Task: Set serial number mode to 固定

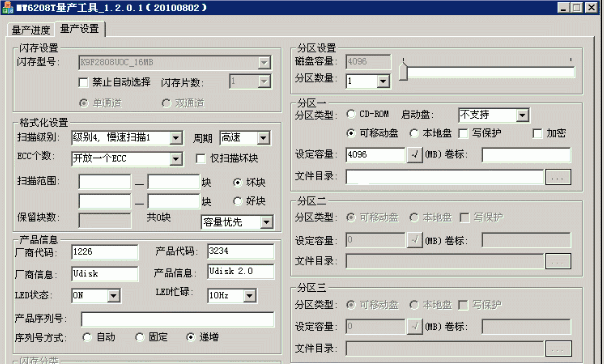Action: tap(139, 337)
